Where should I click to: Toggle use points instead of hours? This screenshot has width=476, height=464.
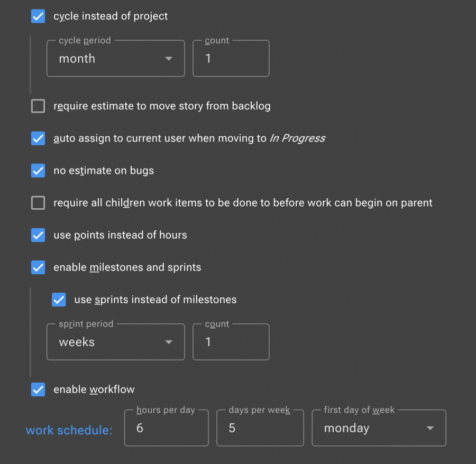pos(38,235)
